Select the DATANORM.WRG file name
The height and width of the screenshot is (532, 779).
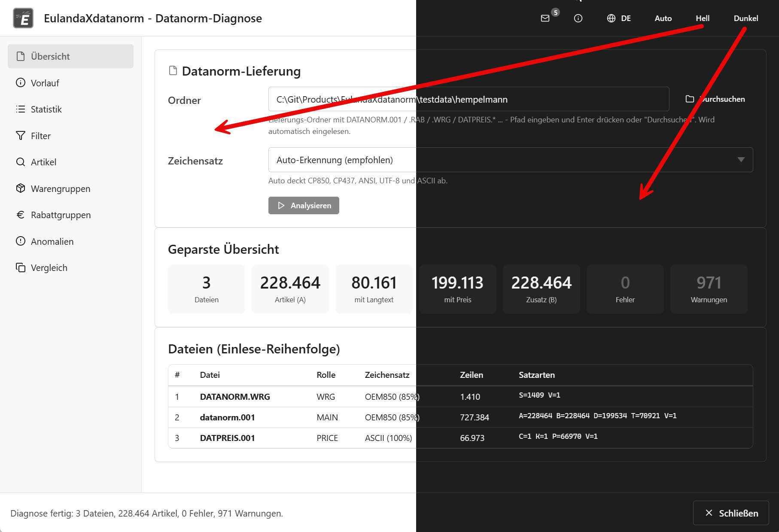(x=235, y=397)
